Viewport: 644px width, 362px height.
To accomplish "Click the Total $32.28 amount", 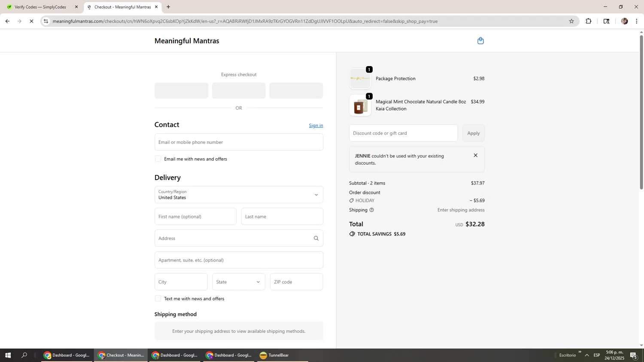I will click(x=475, y=224).
